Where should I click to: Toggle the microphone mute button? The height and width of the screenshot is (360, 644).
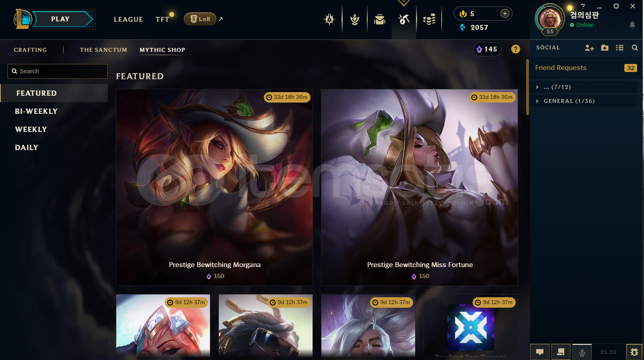pos(582,352)
